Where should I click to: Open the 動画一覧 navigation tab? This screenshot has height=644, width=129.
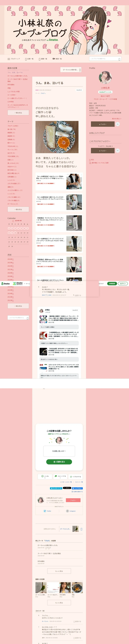click(x=57, y=59)
